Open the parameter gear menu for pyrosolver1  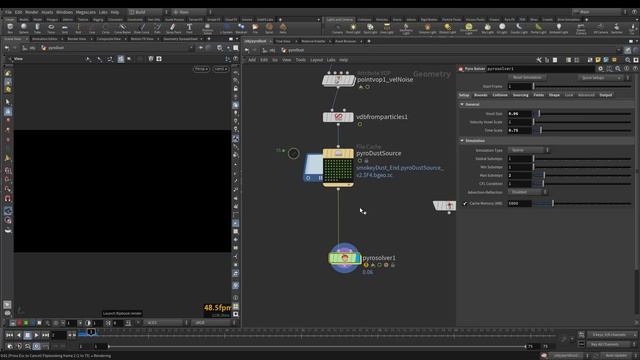(600, 69)
